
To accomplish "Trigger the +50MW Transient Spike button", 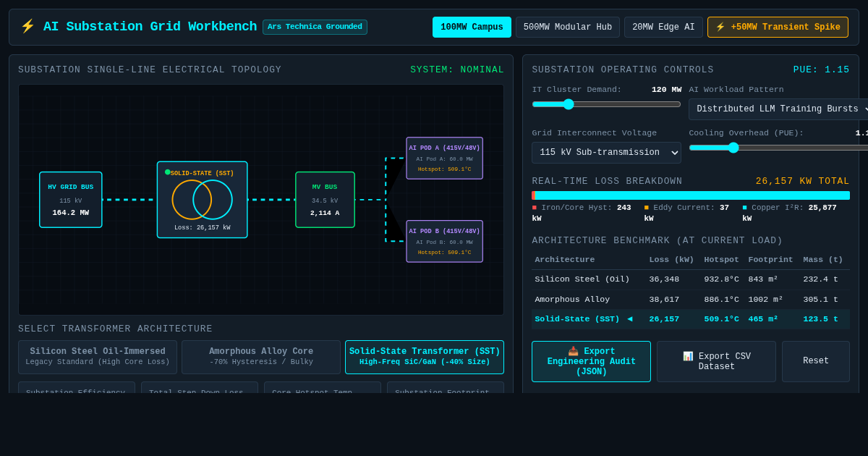I will pos(778,28).
